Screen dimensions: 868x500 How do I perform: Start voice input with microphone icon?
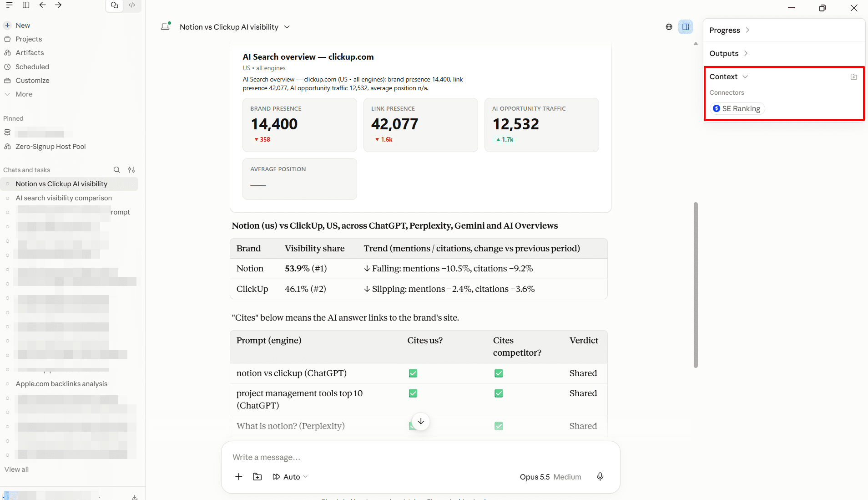(600, 477)
